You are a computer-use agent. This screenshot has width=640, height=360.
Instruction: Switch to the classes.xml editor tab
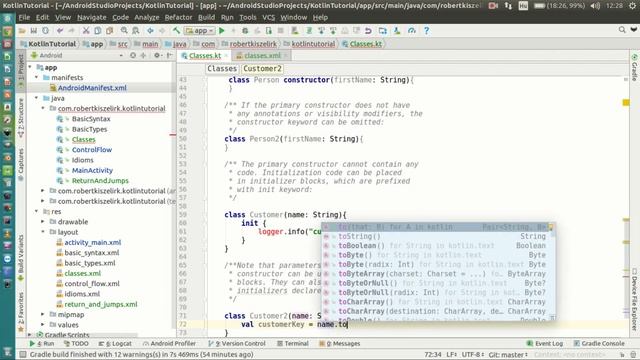tap(262, 56)
